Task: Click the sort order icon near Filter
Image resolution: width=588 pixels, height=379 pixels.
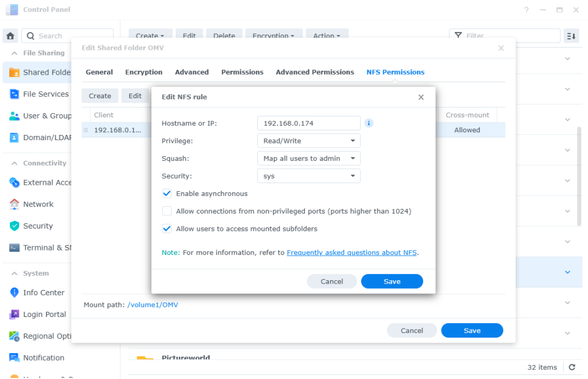Action: tap(571, 36)
